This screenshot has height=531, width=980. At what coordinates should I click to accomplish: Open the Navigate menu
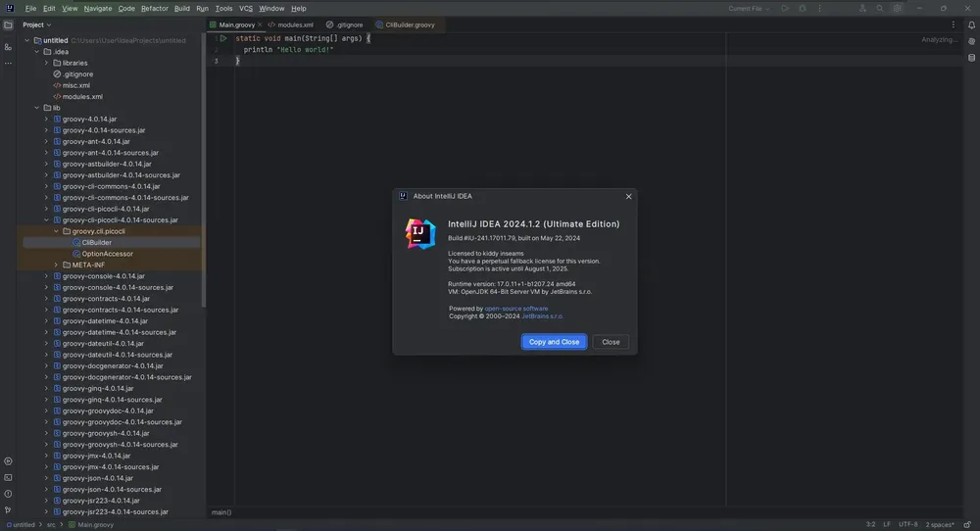coord(97,8)
